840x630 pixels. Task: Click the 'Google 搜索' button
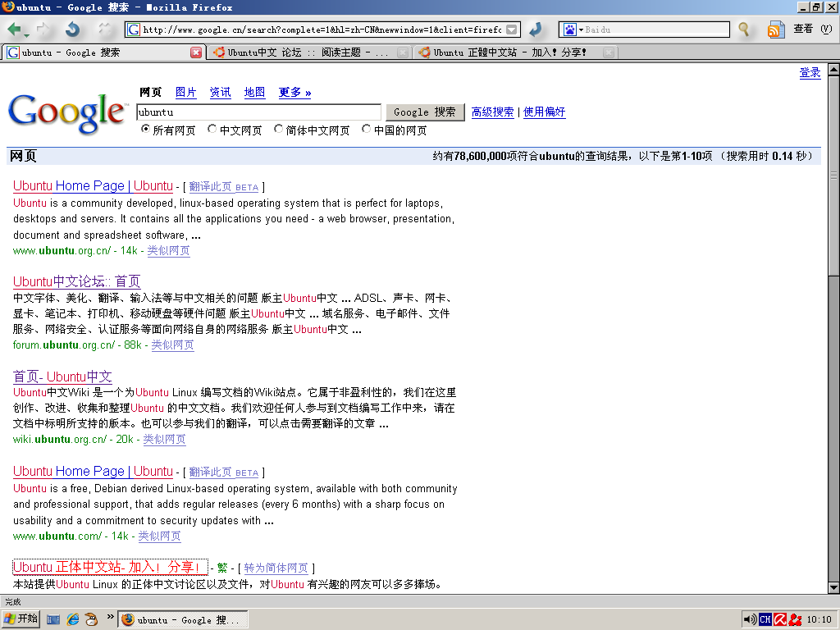point(425,112)
